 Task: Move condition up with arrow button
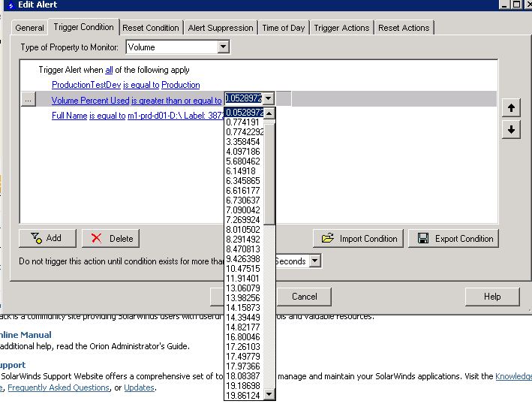coord(511,108)
